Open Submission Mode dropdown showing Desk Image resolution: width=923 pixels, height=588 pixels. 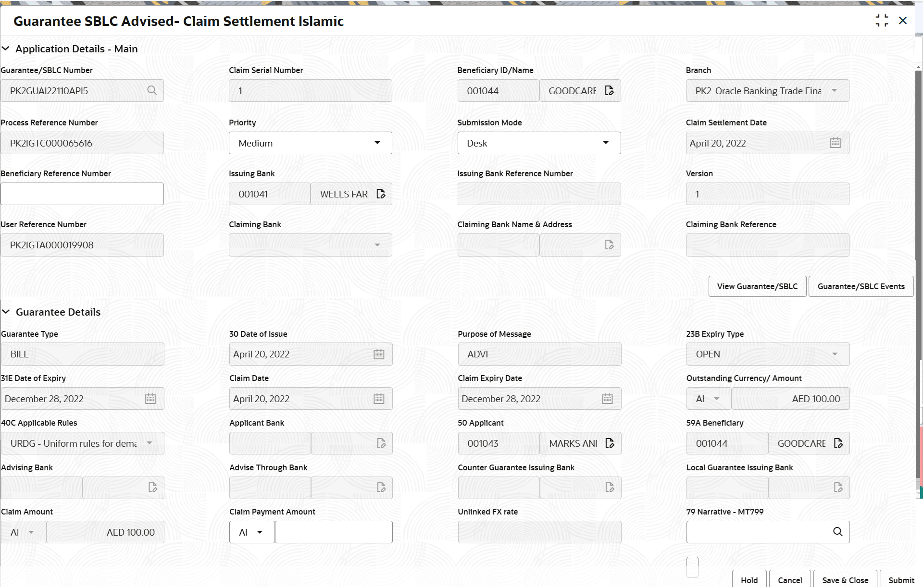point(538,143)
